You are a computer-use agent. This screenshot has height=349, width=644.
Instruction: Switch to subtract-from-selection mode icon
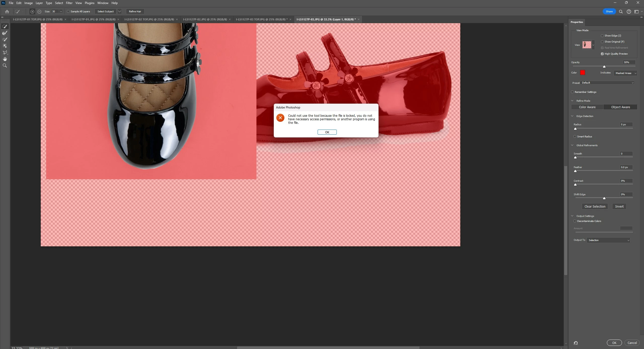[39, 12]
